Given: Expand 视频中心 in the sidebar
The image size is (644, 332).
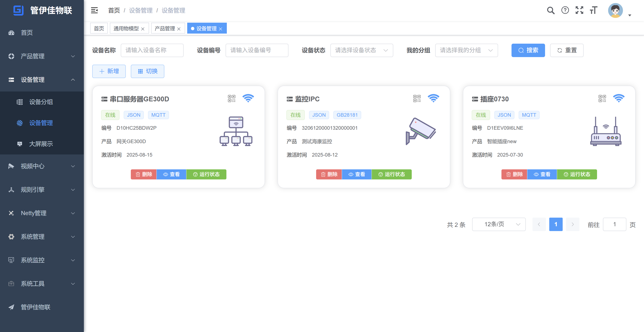Looking at the screenshot, I should click(x=42, y=166).
